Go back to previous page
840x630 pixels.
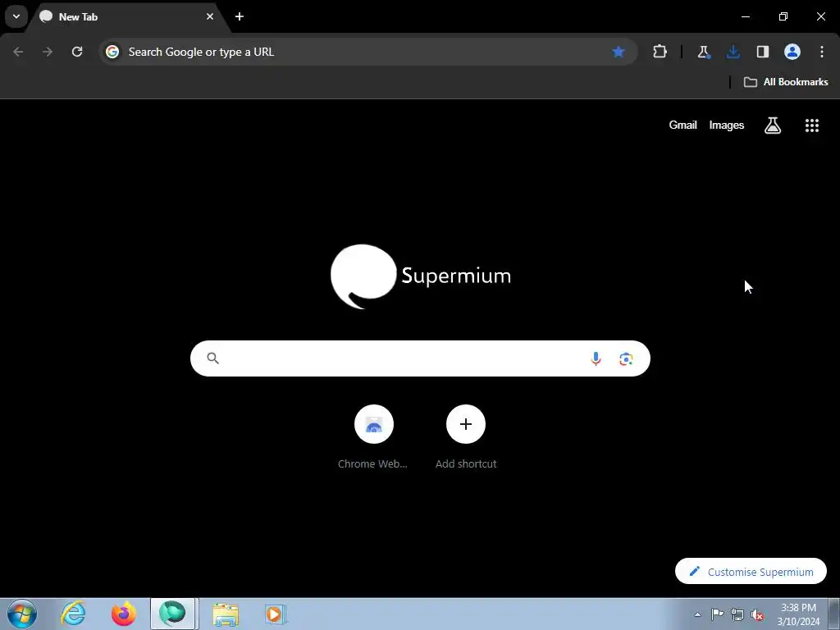18,52
